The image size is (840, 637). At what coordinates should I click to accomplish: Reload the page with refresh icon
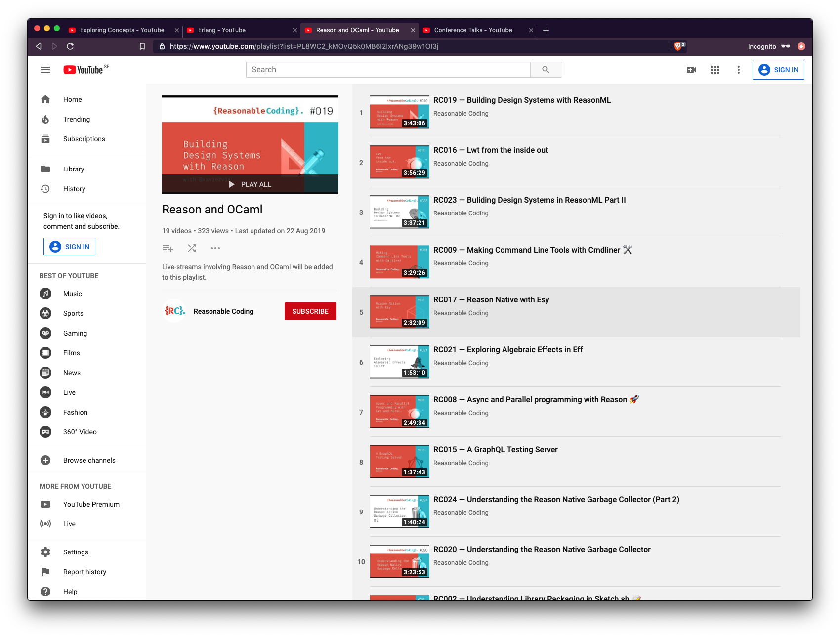click(71, 46)
